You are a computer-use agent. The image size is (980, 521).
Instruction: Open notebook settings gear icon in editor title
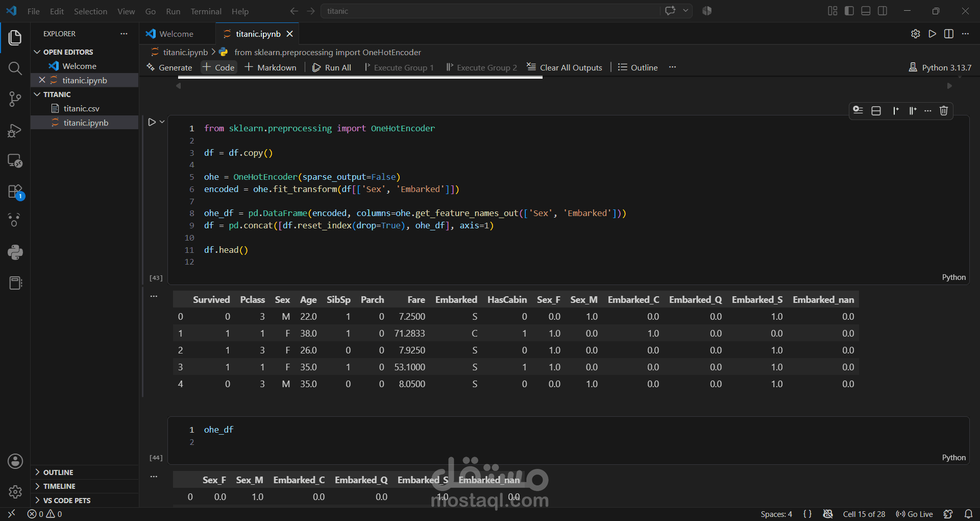[x=916, y=34]
